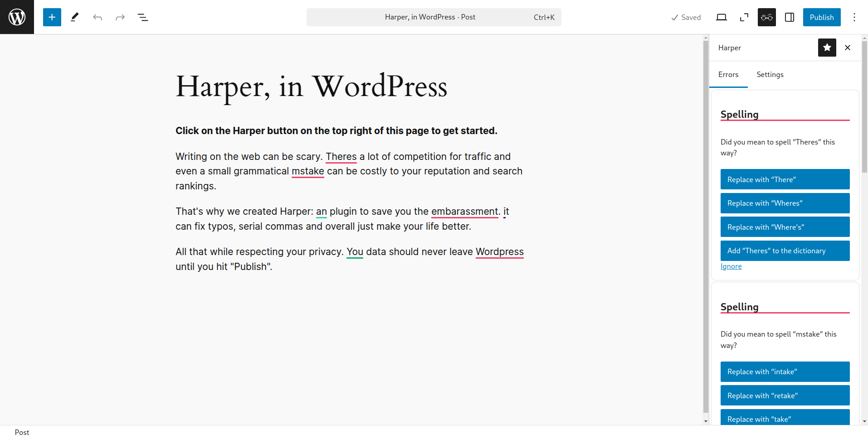Click the Saved status indicator
The height and width of the screenshot is (439, 868).
pos(686,17)
